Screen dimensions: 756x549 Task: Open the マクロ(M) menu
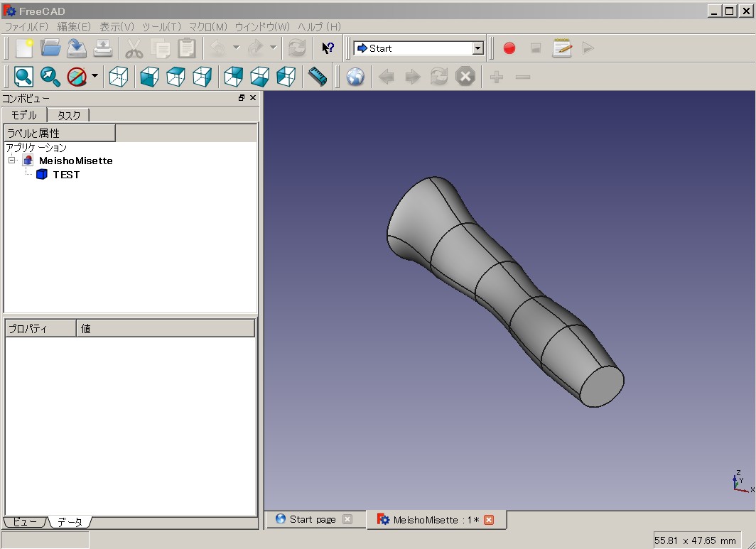[207, 26]
